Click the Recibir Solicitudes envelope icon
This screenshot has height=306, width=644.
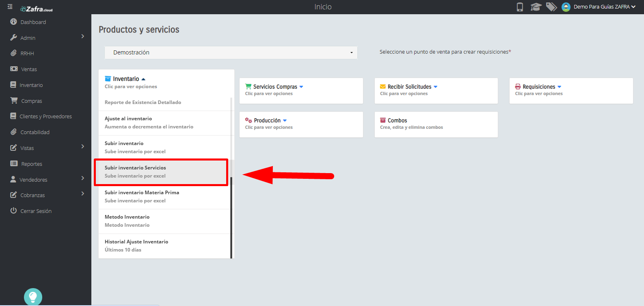click(383, 87)
